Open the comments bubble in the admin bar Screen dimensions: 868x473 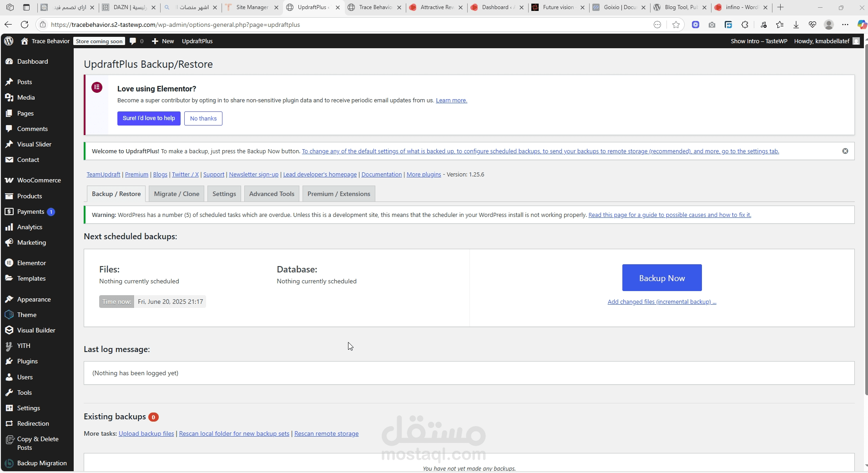pyautogui.click(x=136, y=41)
